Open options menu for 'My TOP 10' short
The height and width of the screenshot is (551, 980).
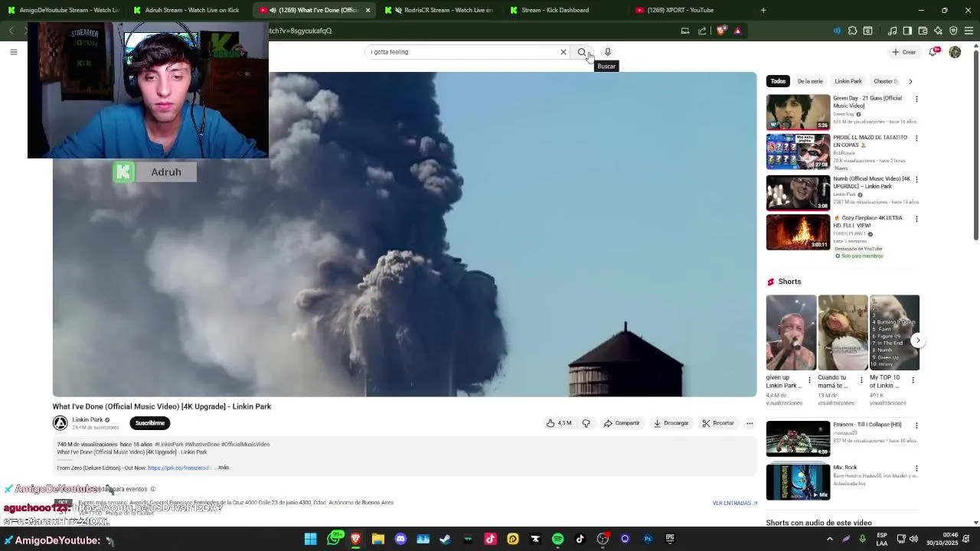pyautogui.click(x=913, y=380)
